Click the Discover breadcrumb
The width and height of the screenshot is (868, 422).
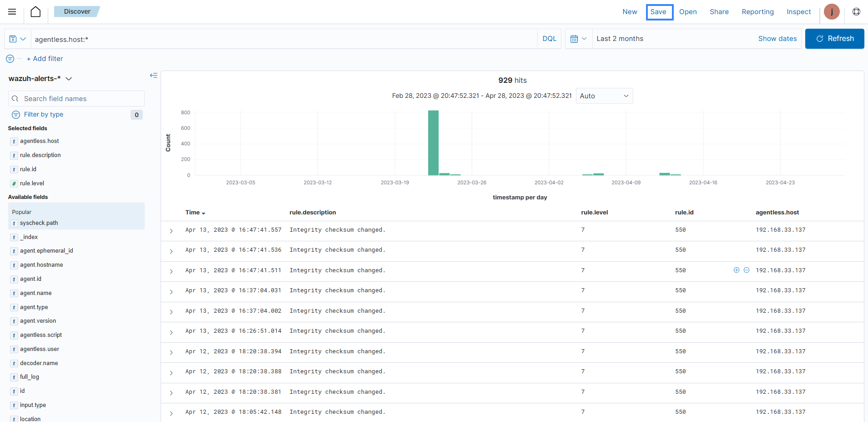(77, 11)
